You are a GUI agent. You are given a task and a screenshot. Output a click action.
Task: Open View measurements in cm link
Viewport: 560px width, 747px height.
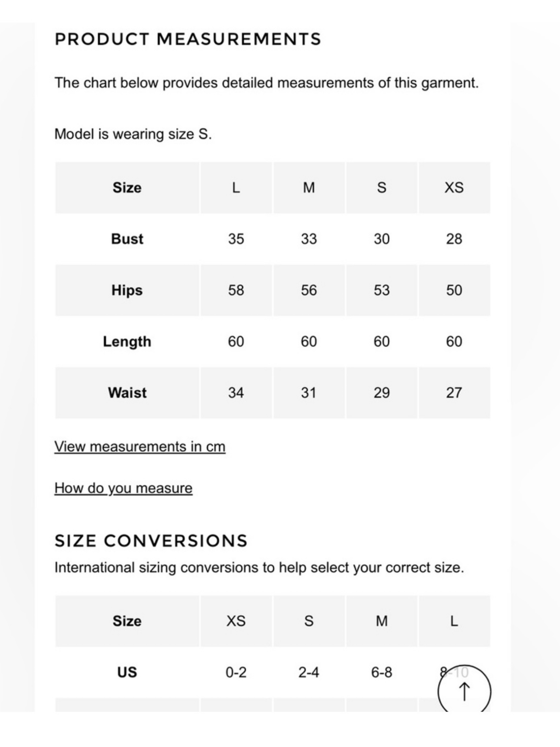click(x=140, y=446)
